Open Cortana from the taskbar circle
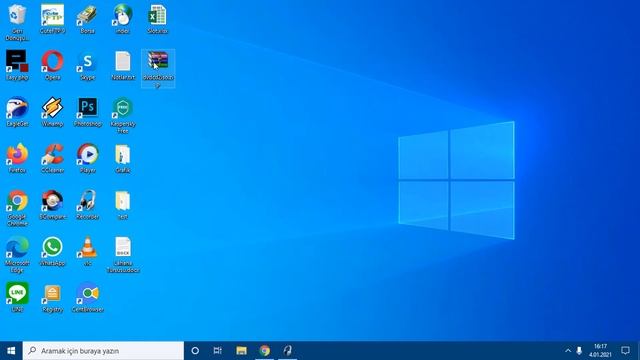Image resolution: width=640 pixels, height=360 pixels. [195, 351]
